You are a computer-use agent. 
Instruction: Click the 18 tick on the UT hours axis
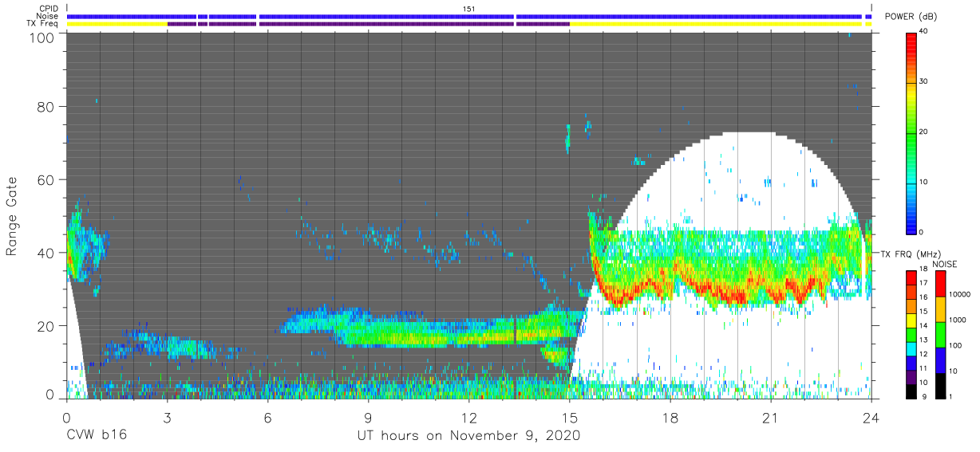coord(670,416)
